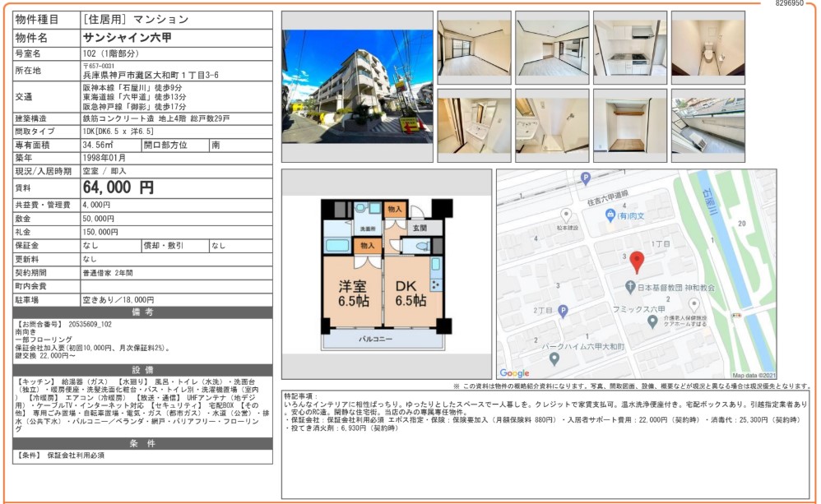
Task: Click the Map data ©2021 attribution
Action: click(753, 375)
